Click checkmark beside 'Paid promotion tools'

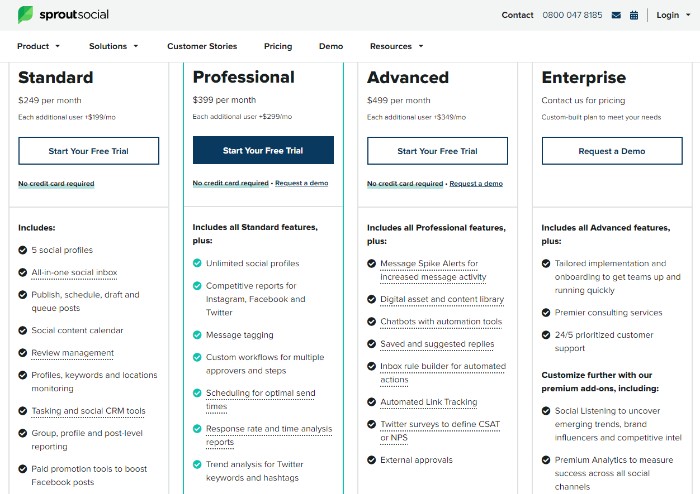[x=23, y=469]
